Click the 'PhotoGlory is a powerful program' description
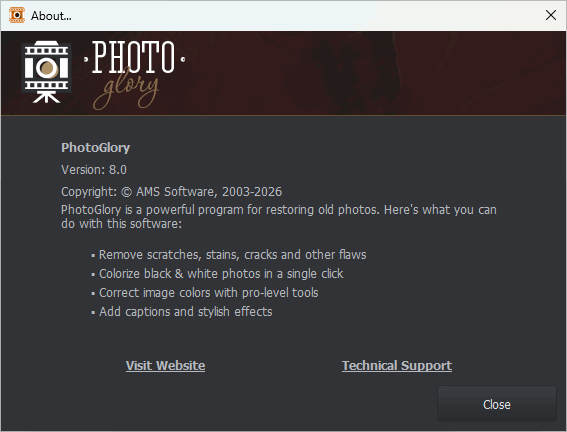Image resolution: width=567 pixels, height=432 pixels. [x=279, y=217]
